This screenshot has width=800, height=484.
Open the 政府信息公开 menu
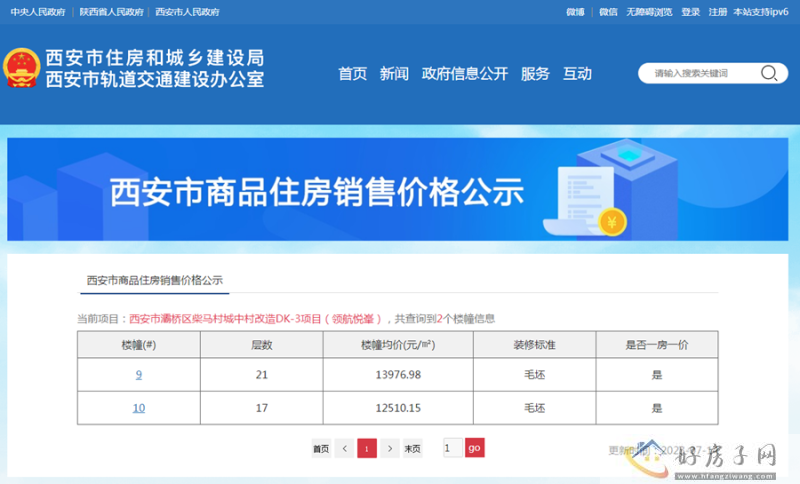[x=464, y=74]
